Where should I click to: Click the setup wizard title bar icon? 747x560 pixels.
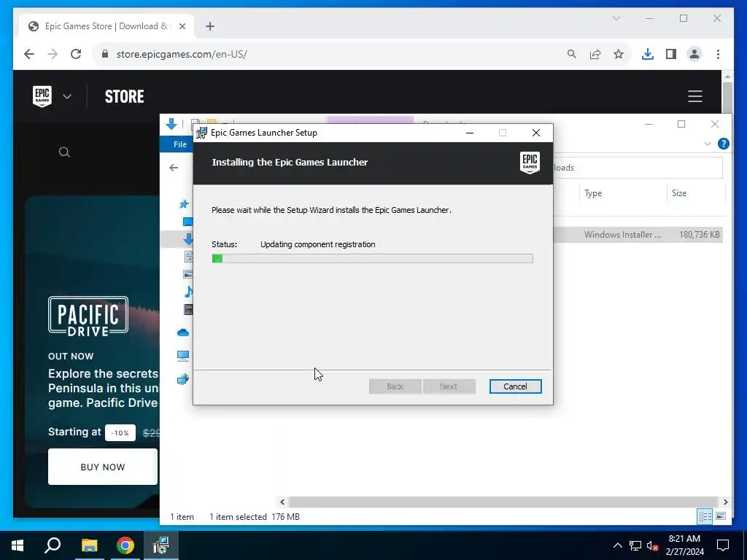[202, 133]
